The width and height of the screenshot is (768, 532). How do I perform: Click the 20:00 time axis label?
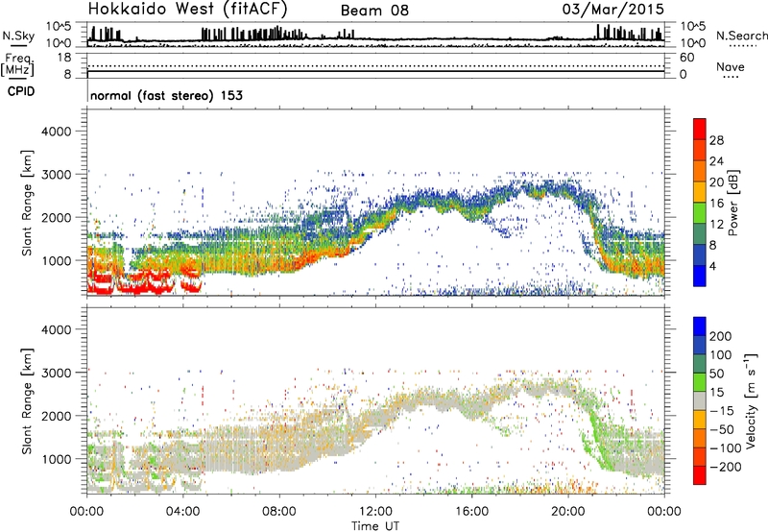click(568, 512)
